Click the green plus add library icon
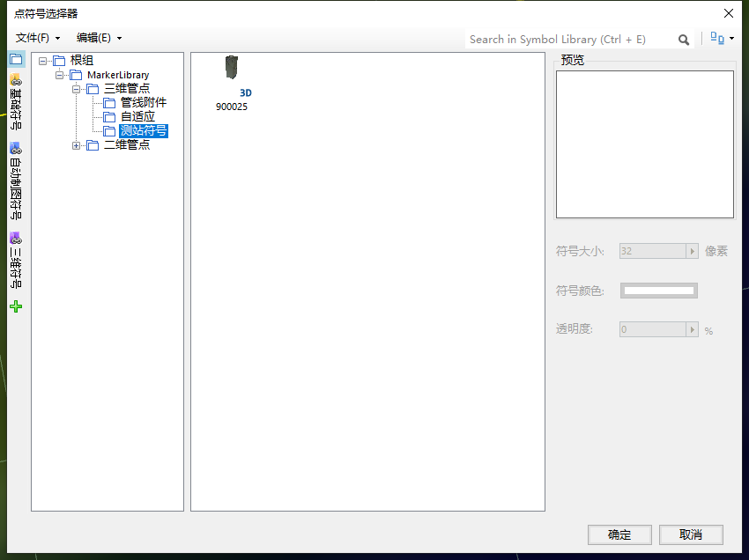Image resolution: width=749 pixels, height=560 pixels. click(x=16, y=306)
